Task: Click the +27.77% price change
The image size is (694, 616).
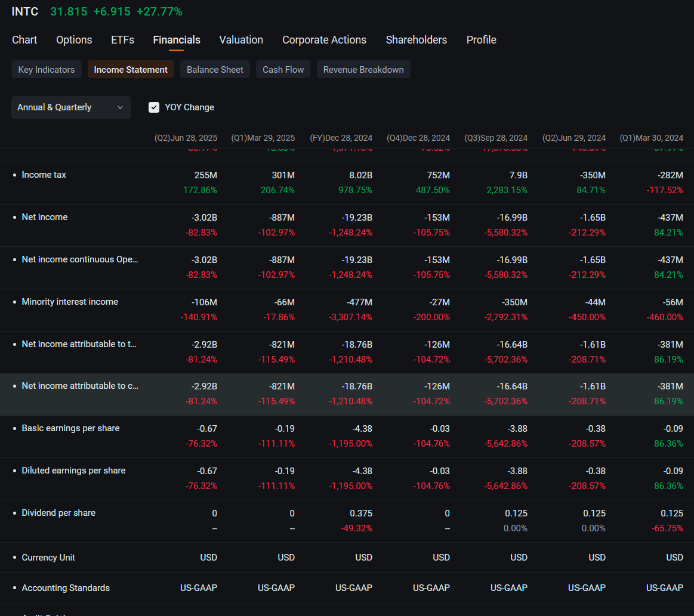Action: (x=159, y=11)
